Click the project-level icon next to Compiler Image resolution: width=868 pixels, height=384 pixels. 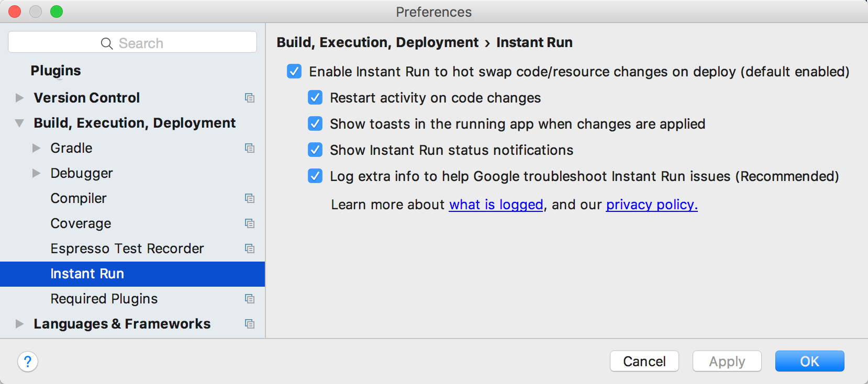(250, 198)
